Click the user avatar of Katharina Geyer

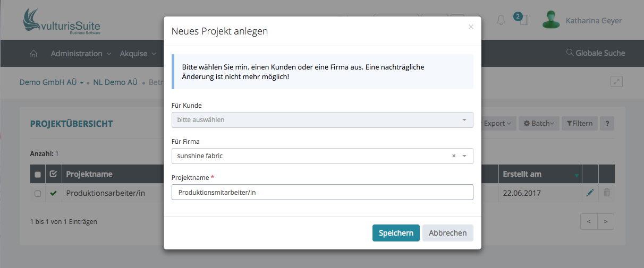click(551, 20)
